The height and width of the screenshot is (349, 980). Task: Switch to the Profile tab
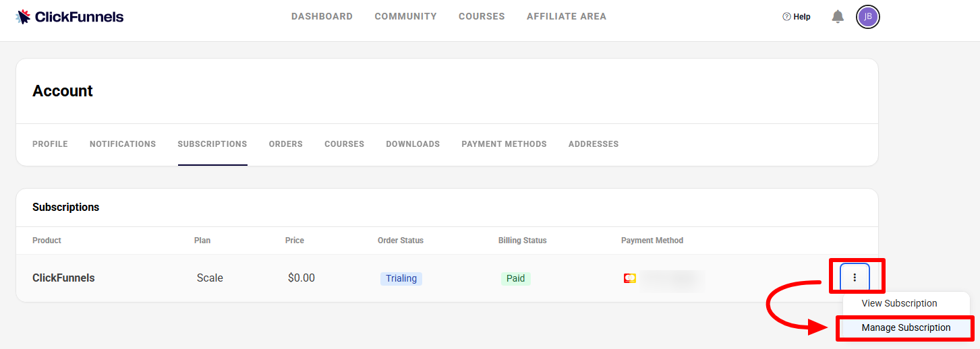(x=50, y=144)
